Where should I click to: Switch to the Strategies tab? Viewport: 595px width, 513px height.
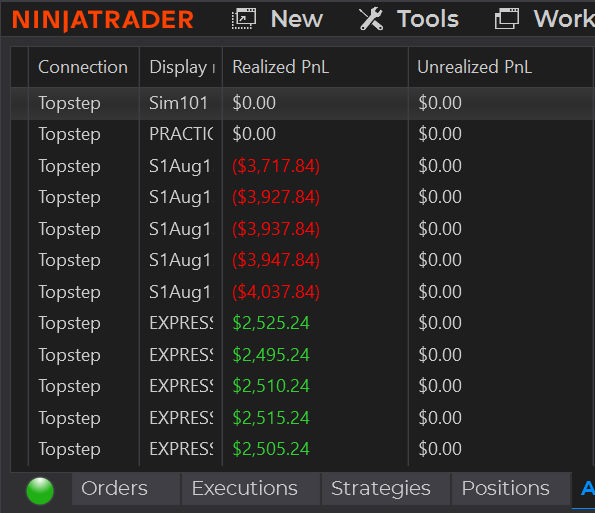386,488
